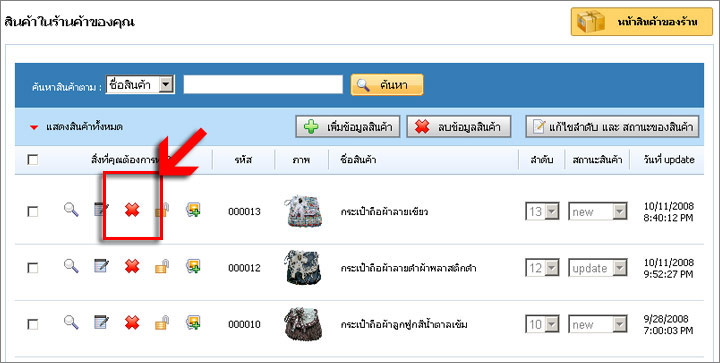Delete product 000012 with red X icon
720x363 pixels.
tap(132, 266)
